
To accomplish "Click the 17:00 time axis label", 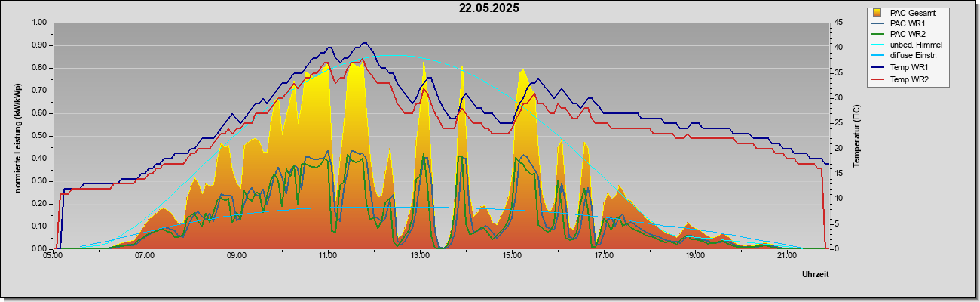I will click(603, 256).
